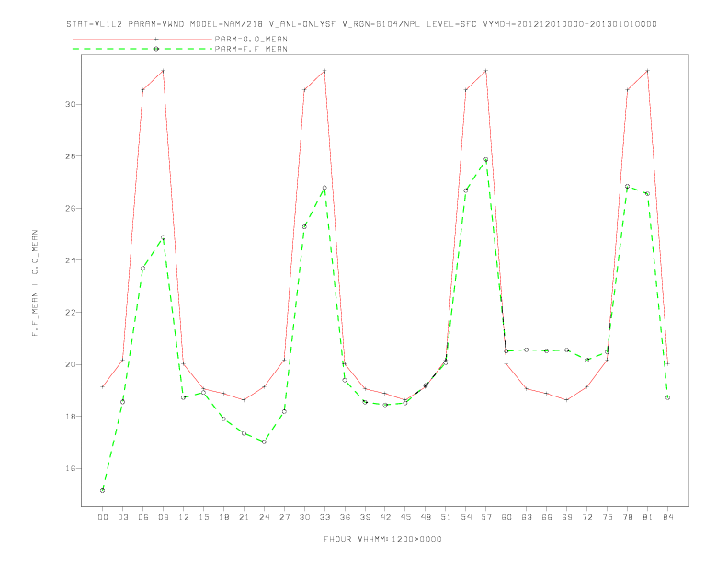728x563 pixels.
Task: Click the x-axis tick label 33
Action: point(324,517)
